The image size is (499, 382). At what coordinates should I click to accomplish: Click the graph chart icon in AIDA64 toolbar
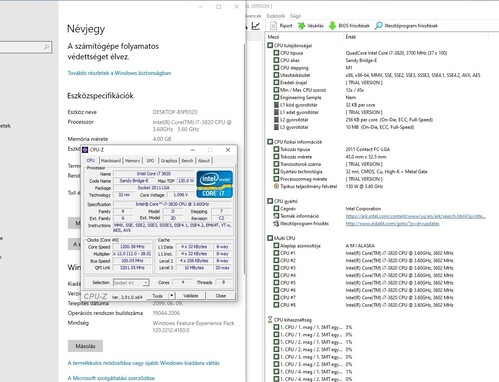coord(256,26)
